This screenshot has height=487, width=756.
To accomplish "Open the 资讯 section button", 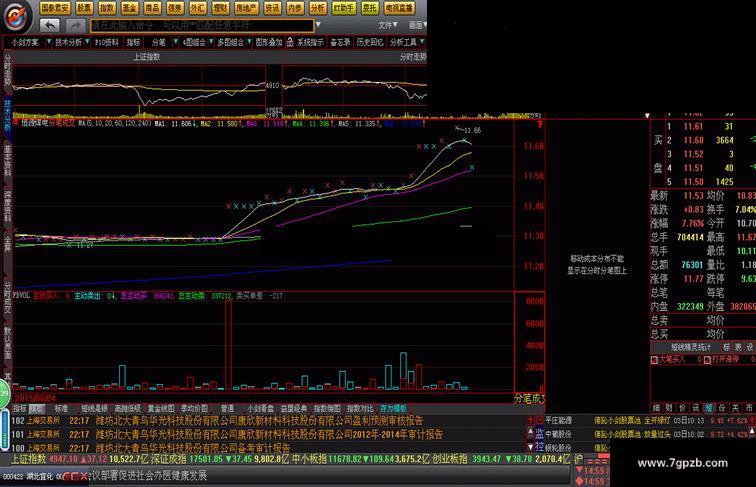I will click(x=272, y=8).
